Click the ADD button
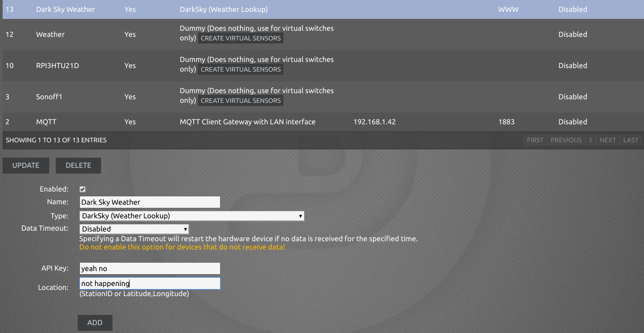The width and height of the screenshot is (644, 333). coord(95,322)
